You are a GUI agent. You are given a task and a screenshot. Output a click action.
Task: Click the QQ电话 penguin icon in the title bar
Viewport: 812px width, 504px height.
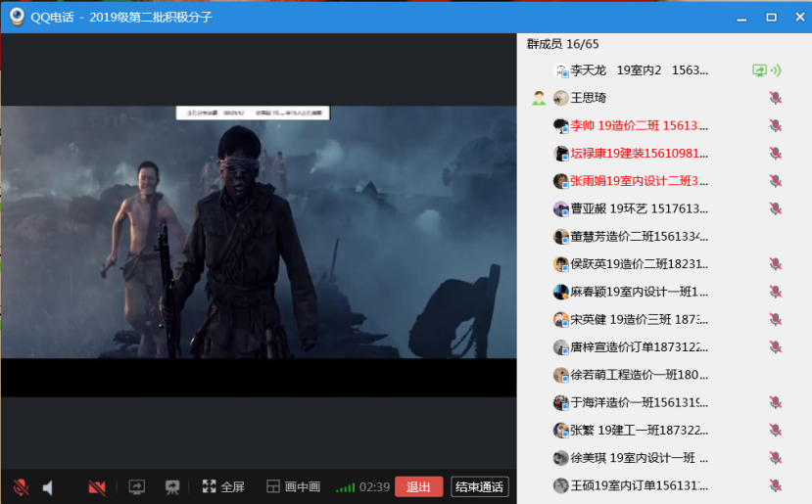click(17, 17)
